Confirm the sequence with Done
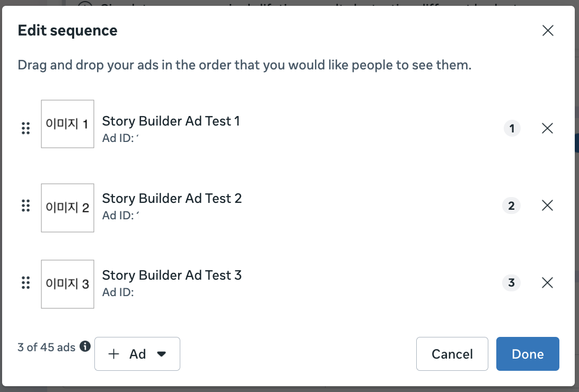 pyautogui.click(x=528, y=354)
